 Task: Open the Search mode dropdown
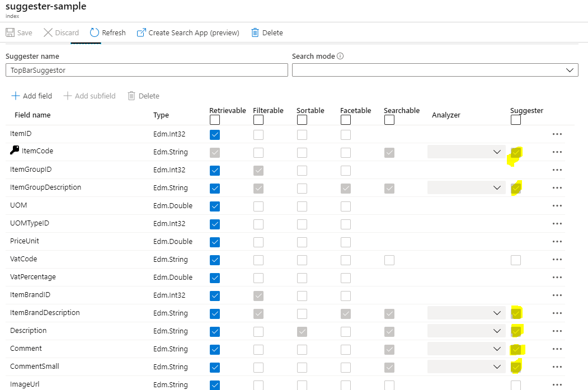click(435, 70)
